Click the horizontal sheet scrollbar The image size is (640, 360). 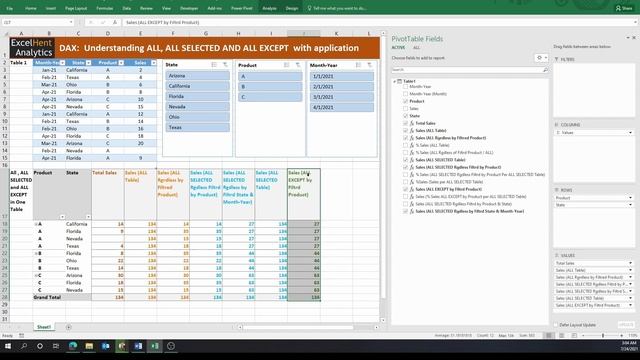[299, 327]
